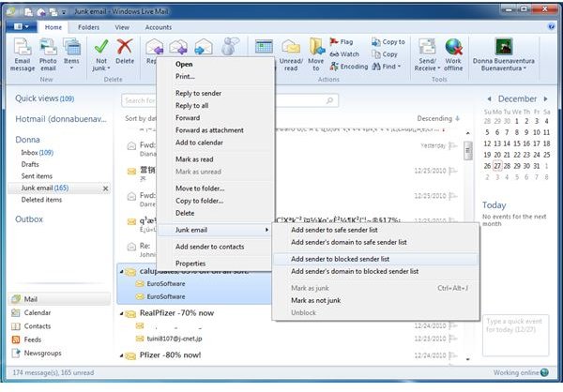Open the Encoding option
Image resolution: width=563 pixels, height=392 pixels.
[349, 67]
